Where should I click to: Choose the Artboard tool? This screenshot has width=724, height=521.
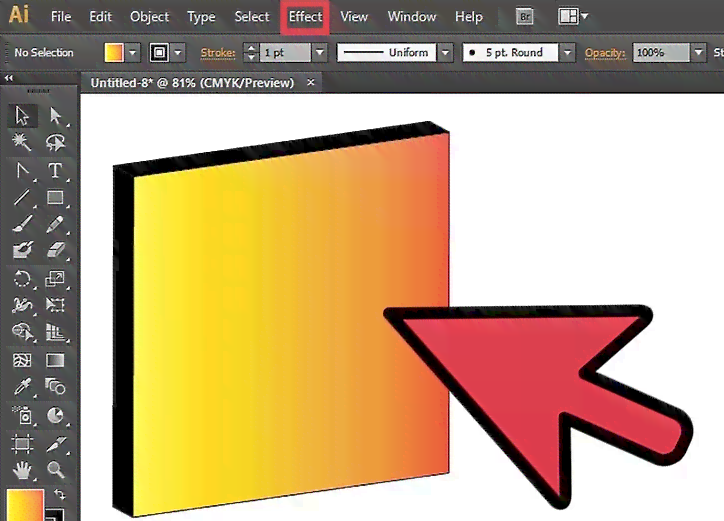[22, 444]
